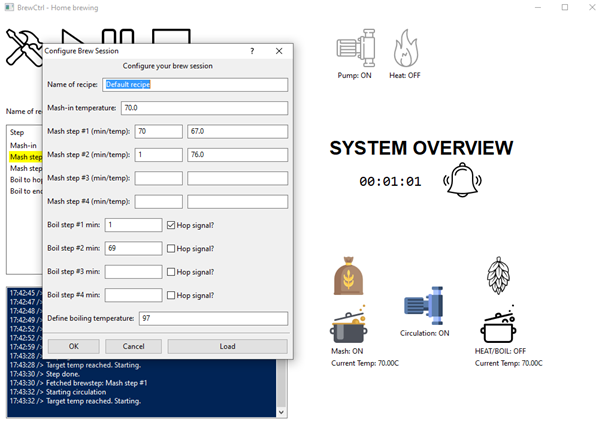Click the flame heat icon

tap(405, 48)
